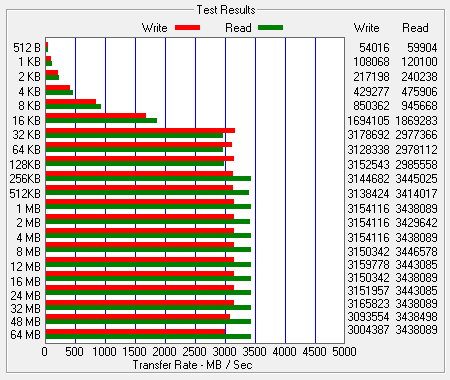The width and height of the screenshot is (450, 380).
Task: Click the green read bar for 16 KB
Action: (101, 120)
